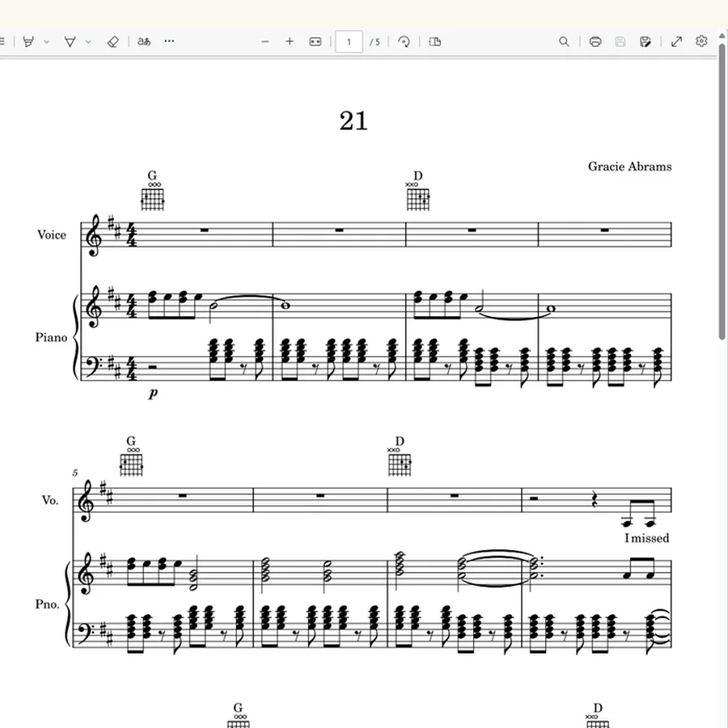Zoom out with the minus button

(265, 42)
